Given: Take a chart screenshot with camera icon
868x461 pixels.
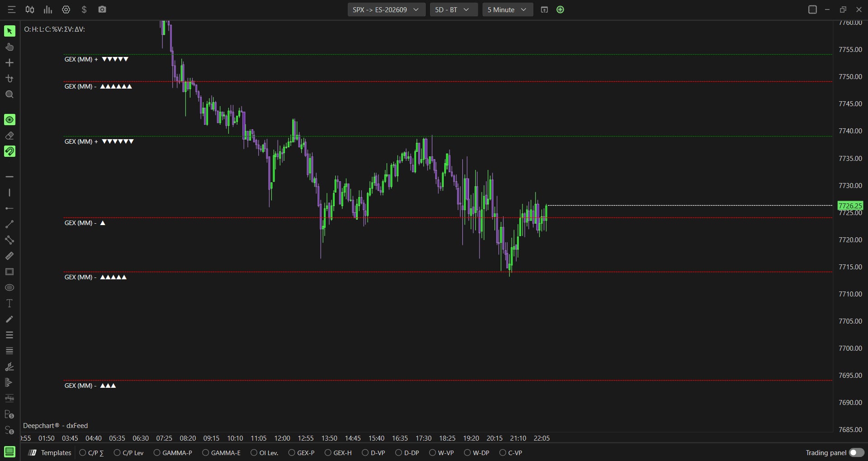Looking at the screenshot, I should (x=102, y=9).
